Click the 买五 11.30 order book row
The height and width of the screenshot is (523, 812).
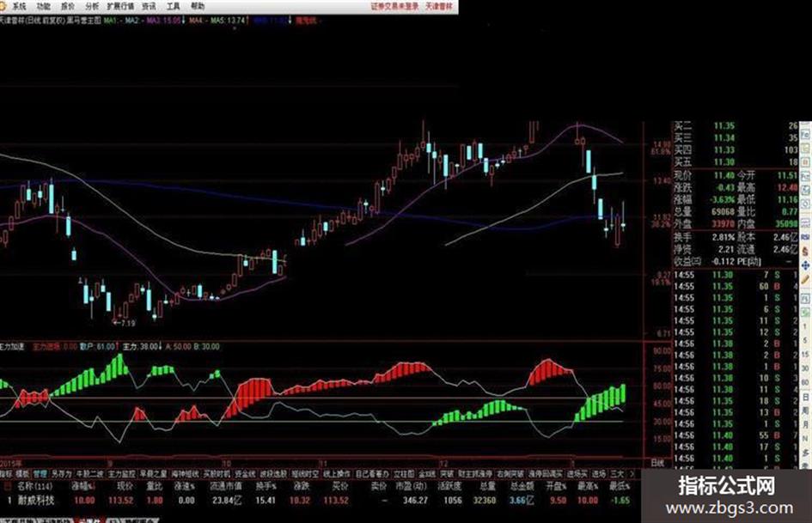[x=736, y=162]
